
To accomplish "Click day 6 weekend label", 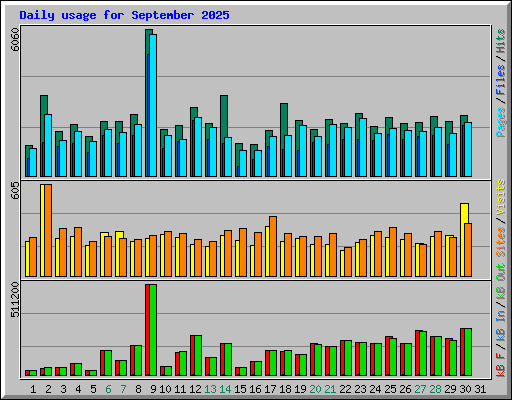I will (108, 389).
